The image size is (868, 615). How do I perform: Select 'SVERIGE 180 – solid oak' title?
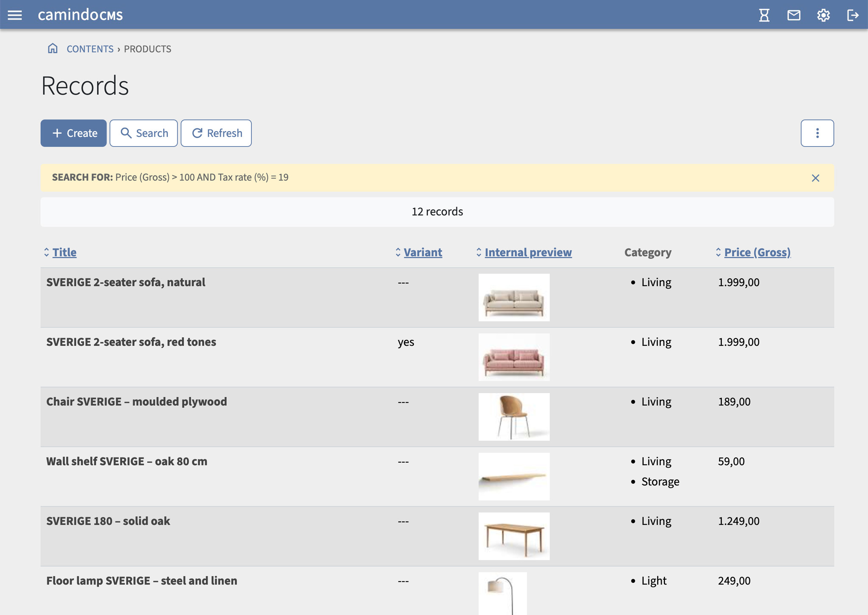108,521
